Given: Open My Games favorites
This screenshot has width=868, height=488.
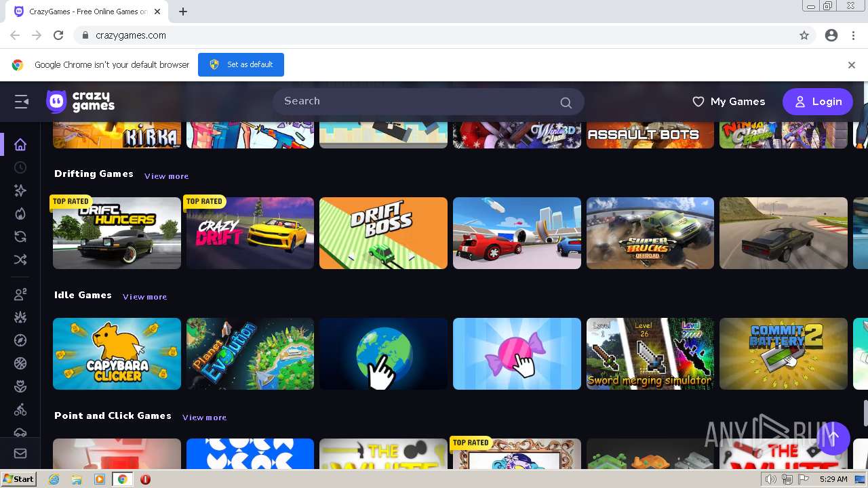Looking at the screenshot, I should 728,102.
